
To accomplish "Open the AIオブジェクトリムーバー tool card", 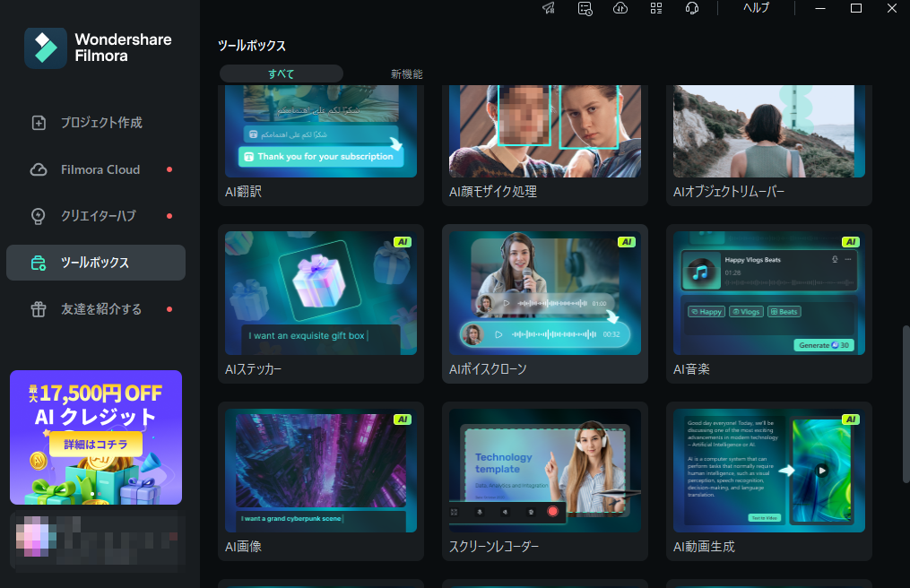I will coord(769,145).
